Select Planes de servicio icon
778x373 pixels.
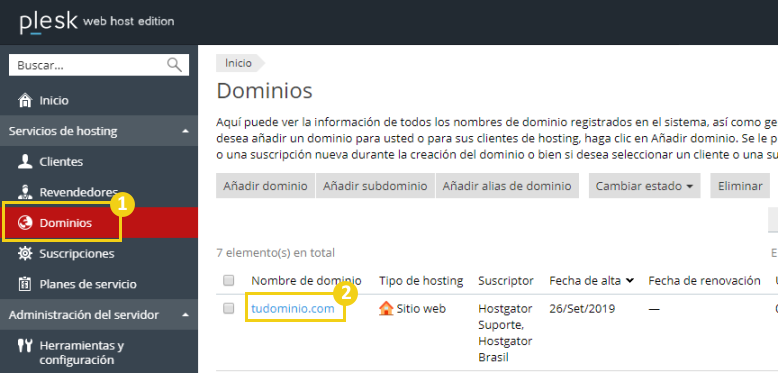25,284
